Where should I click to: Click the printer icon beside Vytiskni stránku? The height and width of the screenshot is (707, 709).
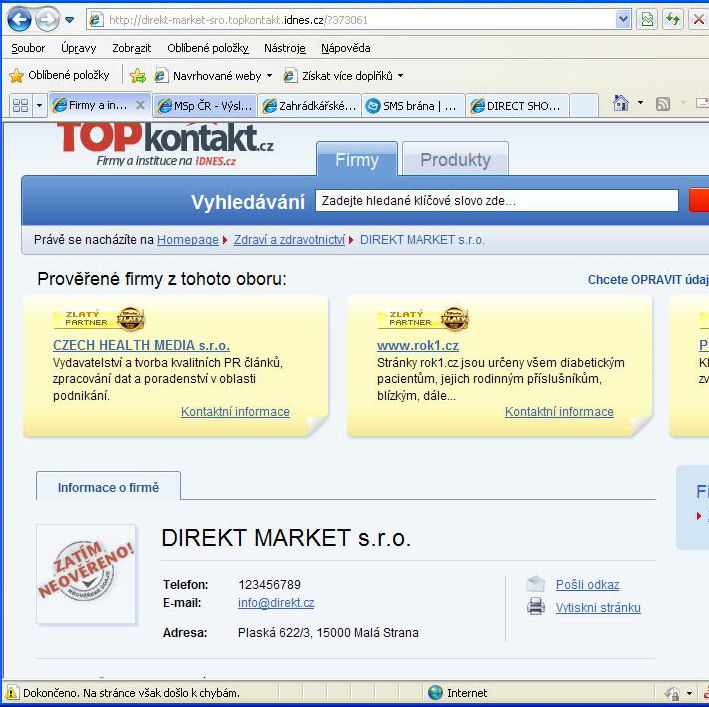(x=536, y=607)
